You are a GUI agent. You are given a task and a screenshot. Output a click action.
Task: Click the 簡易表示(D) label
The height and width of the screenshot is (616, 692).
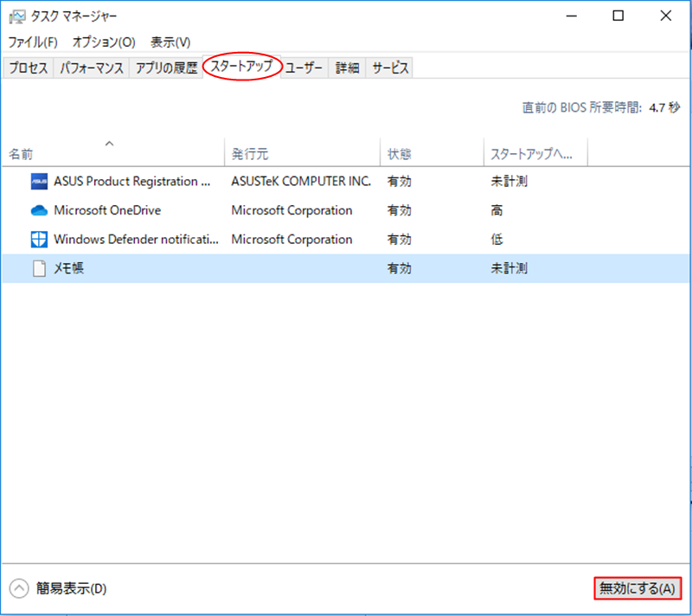tap(72, 588)
